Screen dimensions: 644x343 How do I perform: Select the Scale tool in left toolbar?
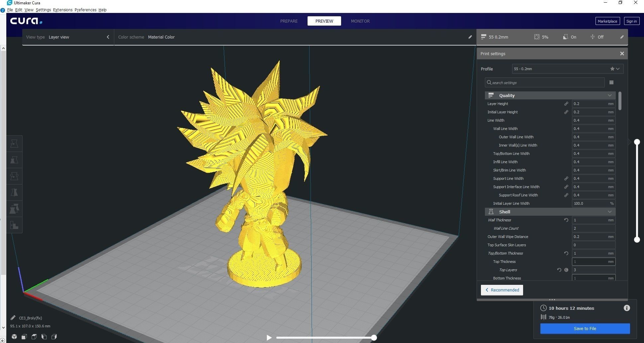(14, 160)
